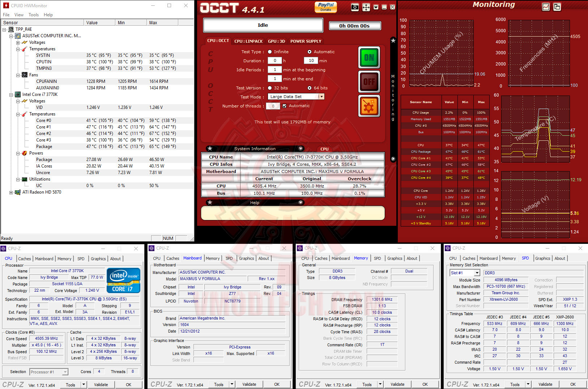Click Validate in the CPU-Z Memory window
Screen dimensions: 588x389
pos(397,384)
